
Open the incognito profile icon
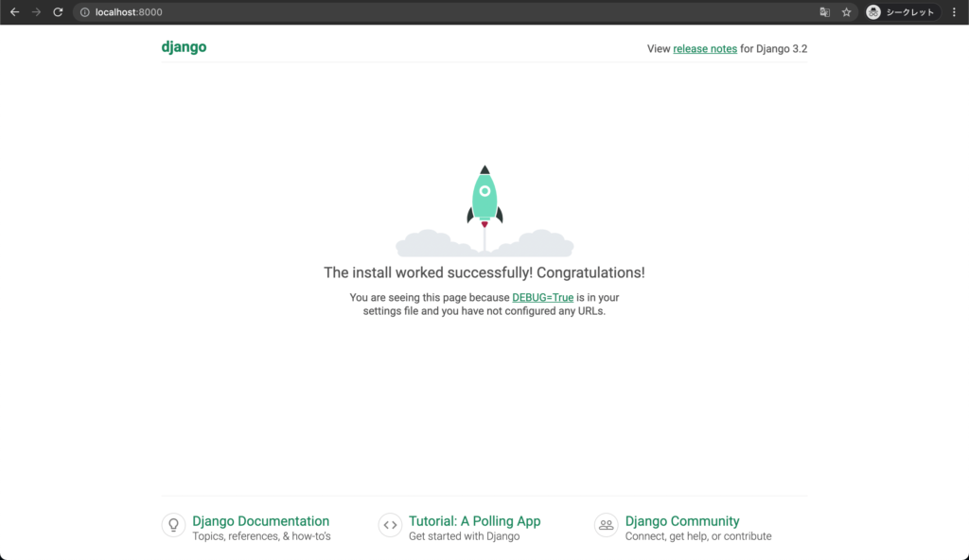click(x=873, y=12)
